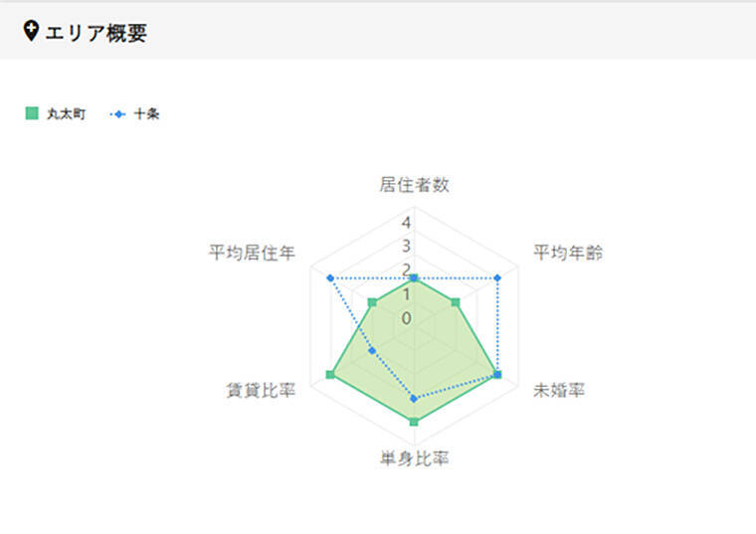Screen dimensions: 756x534
Task: Select the 十条 data point on 平均年齢 axis
Action: point(497,277)
